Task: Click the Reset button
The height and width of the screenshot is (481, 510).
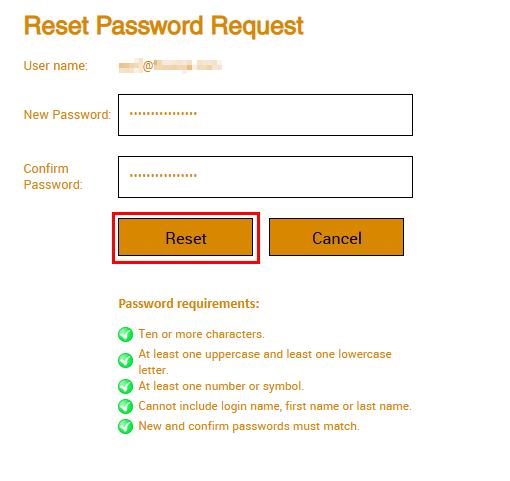Action: [186, 237]
